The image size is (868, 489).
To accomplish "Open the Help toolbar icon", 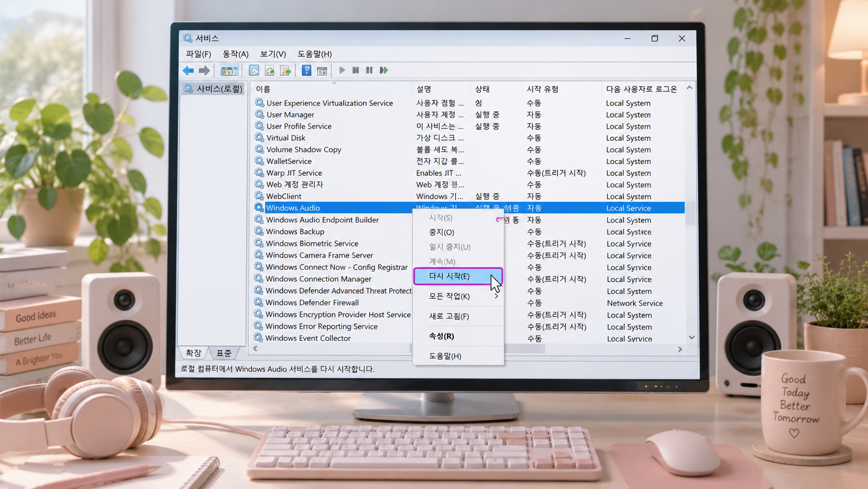I will [306, 70].
